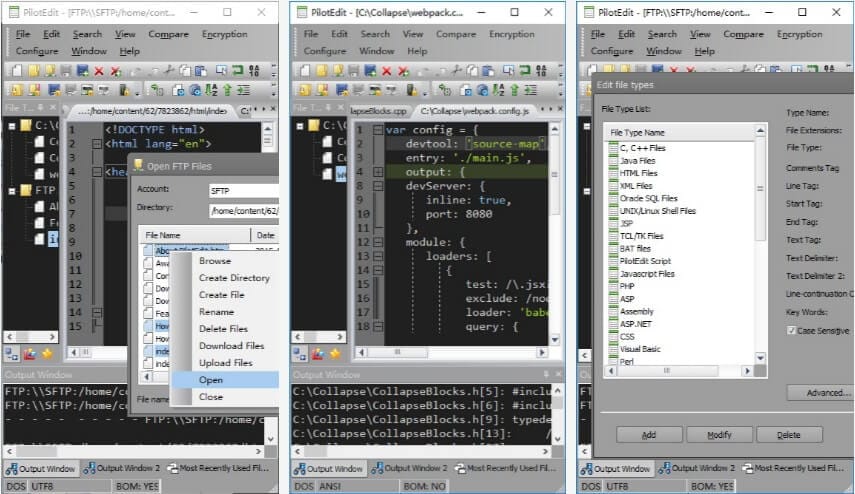Choose Rename from FTP context menu
The width and height of the screenshot is (855, 494).
pyautogui.click(x=216, y=312)
